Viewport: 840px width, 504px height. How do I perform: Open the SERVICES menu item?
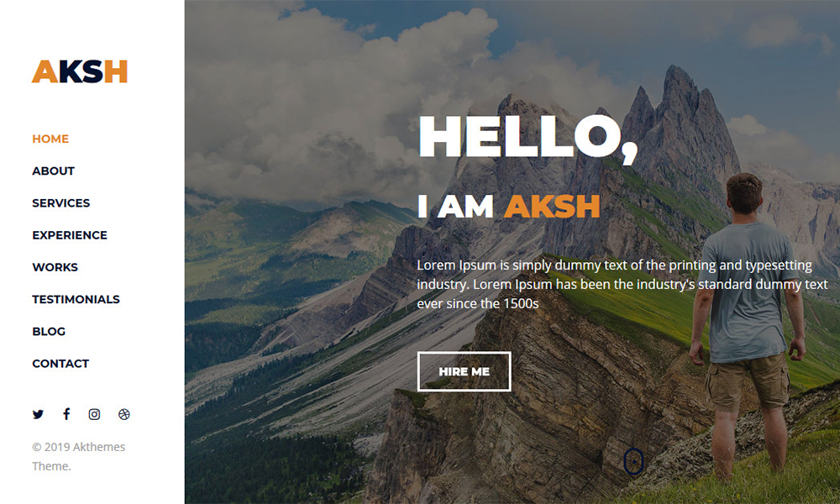coord(61,203)
